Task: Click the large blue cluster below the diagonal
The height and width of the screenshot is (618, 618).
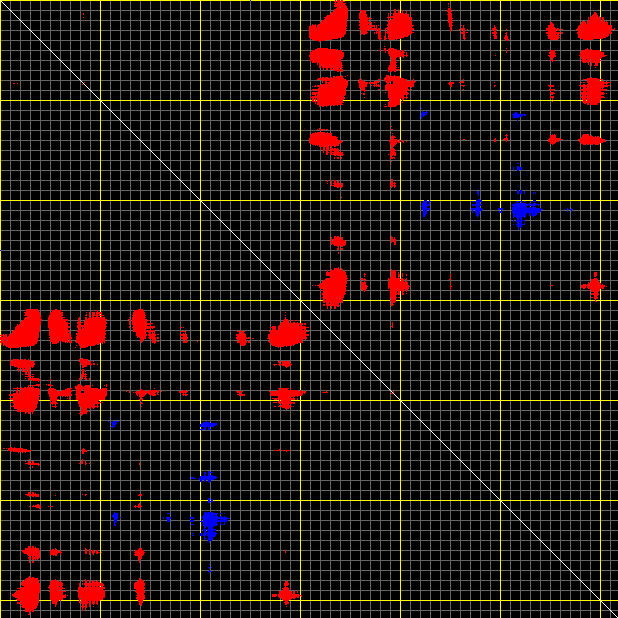Action: 210,522
